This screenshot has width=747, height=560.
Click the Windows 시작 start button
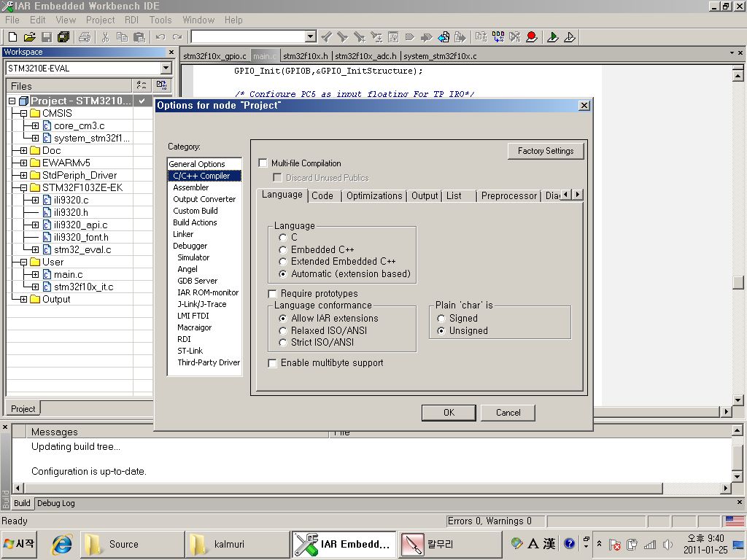pos(20,544)
